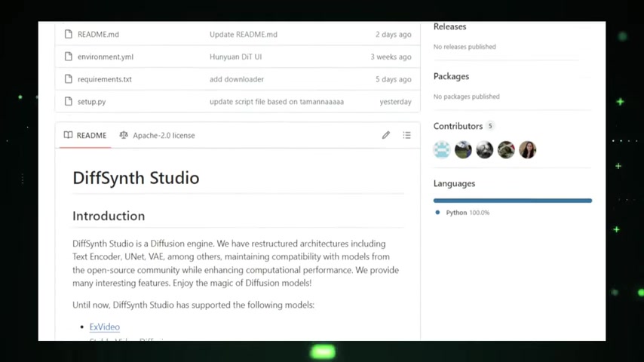Open the fourth contributor's avatar
644x362 pixels.
click(x=506, y=149)
